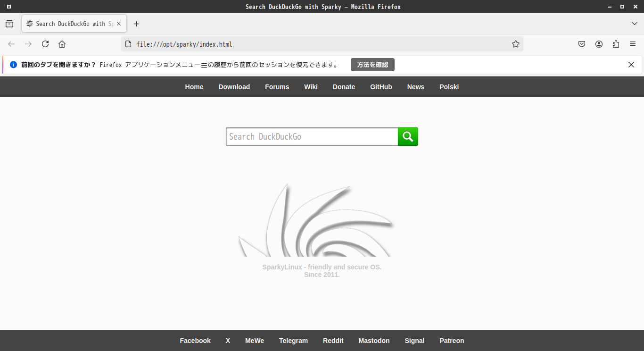Expand the list all tabs chevron
Screen dimensions: 644x351
[635, 24]
